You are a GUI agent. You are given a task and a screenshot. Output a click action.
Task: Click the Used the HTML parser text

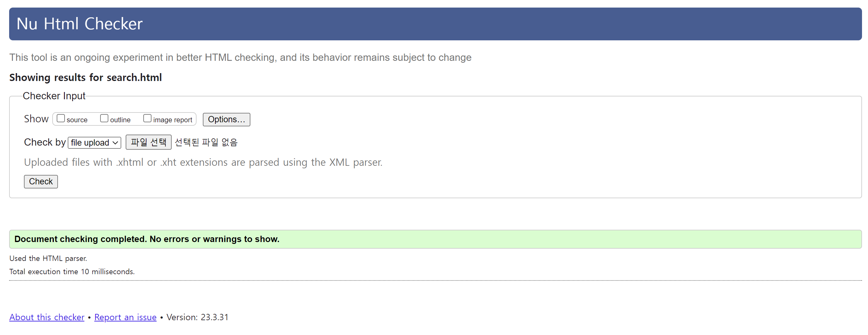[x=48, y=258]
